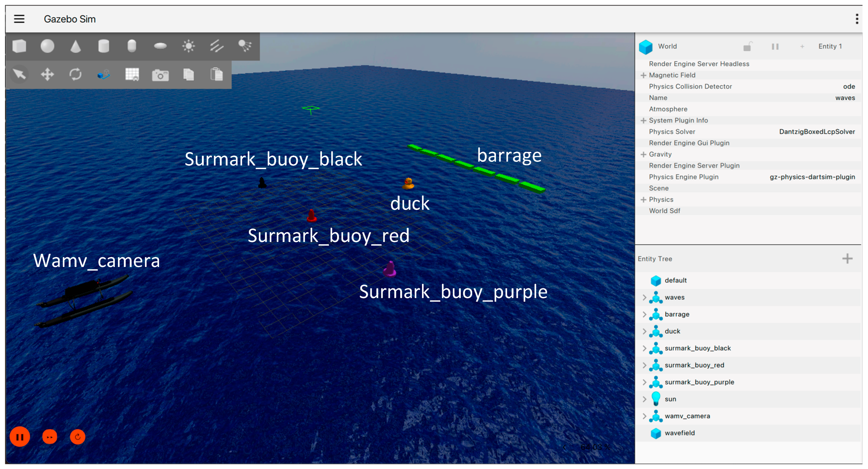Pause the simulation with the orange button
Image resolution: width=868 pixels, height=469 pixels.
[x=20, y=437]
